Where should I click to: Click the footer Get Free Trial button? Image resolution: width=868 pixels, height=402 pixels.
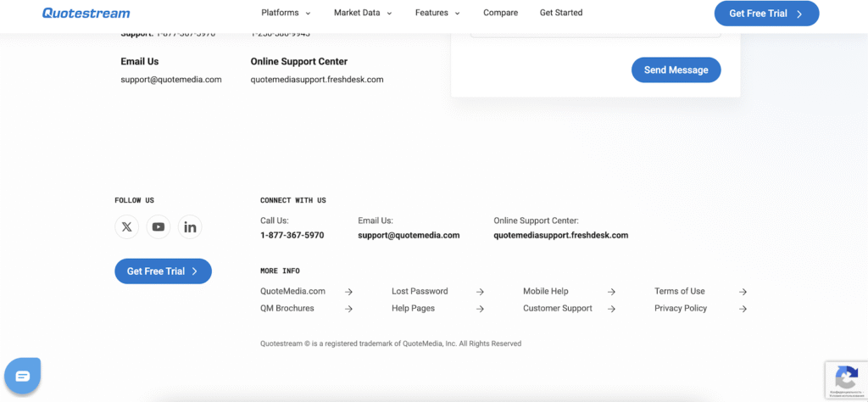[163, 271]
